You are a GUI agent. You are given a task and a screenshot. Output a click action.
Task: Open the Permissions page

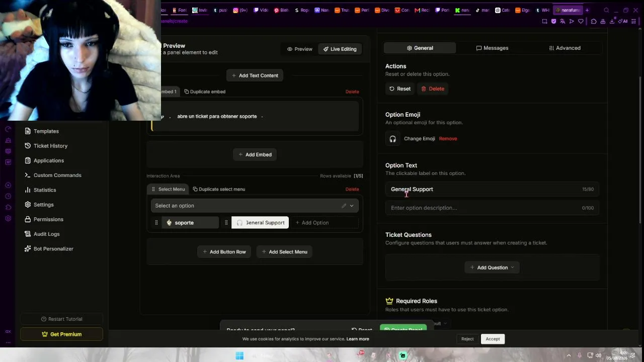[44, 219]
